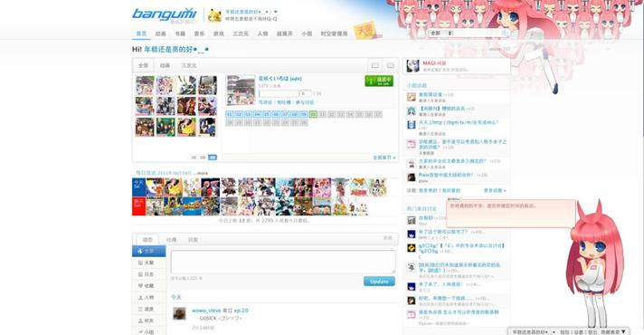Click the MAGI 问答 avatar image
This screenshot has width=644, height=335.
[x=412, y=66]
